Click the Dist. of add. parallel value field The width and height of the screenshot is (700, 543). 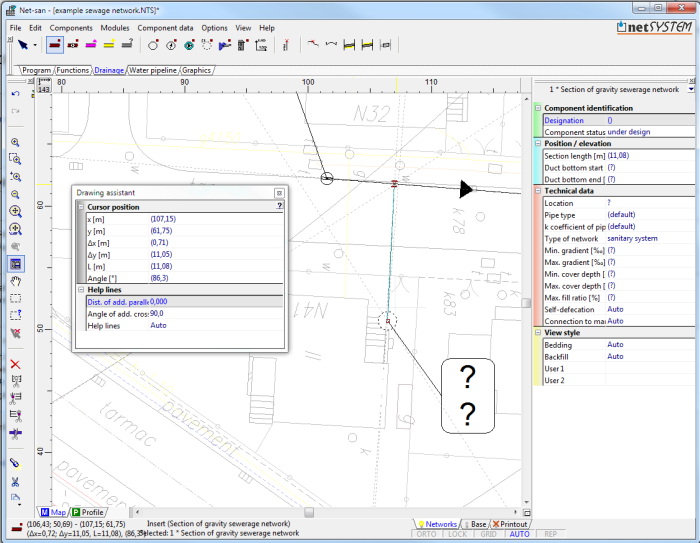coord(216,302)
